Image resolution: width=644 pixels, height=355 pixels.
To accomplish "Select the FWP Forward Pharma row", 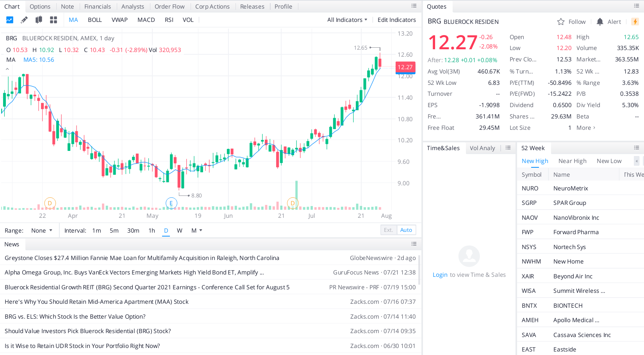I will 580,232.
